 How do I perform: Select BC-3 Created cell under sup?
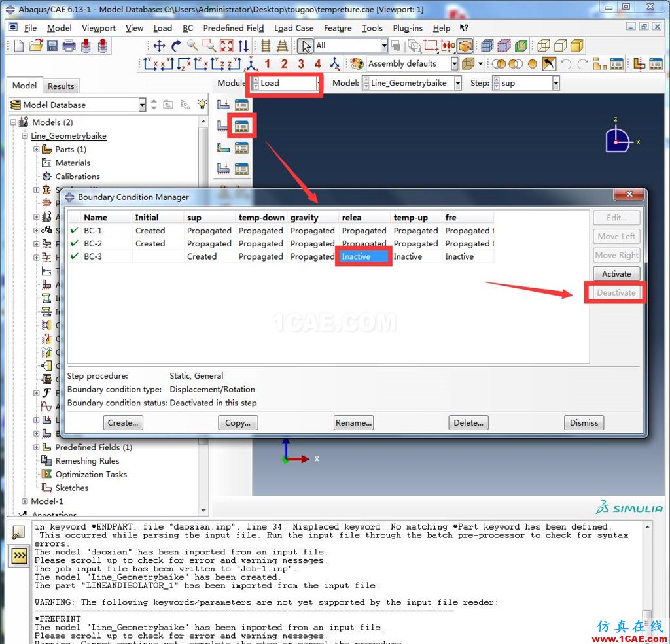209,257
